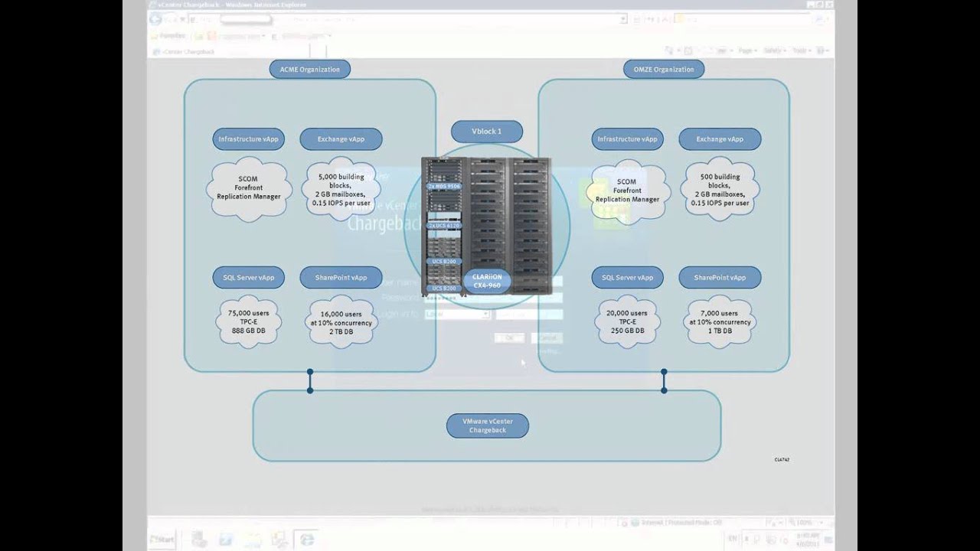
Task: Click the "16,000 users" cloud
Action: (x=341, y=322)
